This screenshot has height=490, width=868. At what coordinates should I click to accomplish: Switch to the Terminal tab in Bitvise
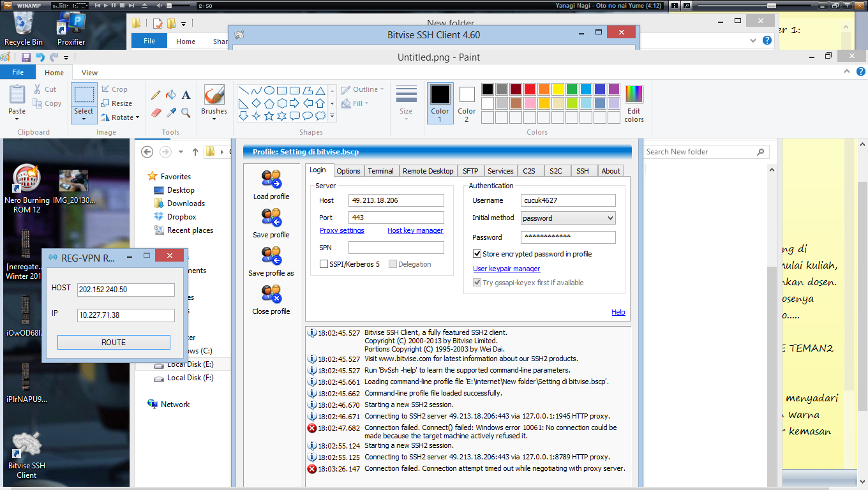coord(381,171)
